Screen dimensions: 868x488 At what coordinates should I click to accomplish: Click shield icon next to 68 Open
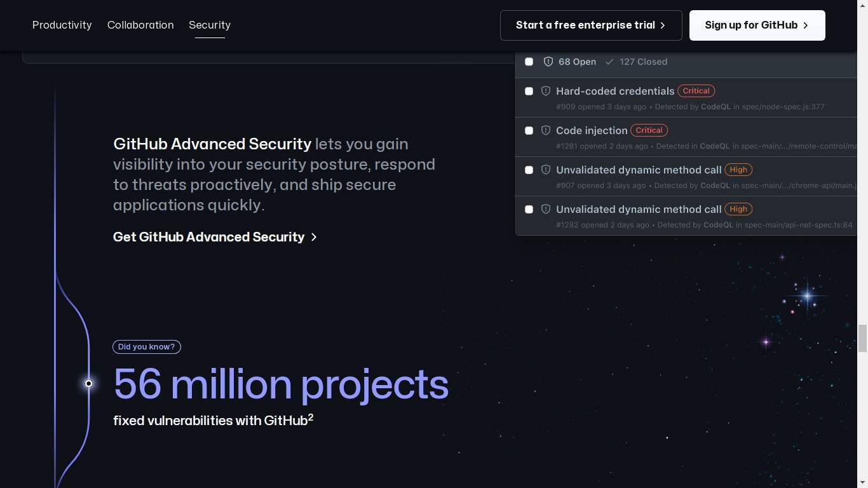pos(548,62)
